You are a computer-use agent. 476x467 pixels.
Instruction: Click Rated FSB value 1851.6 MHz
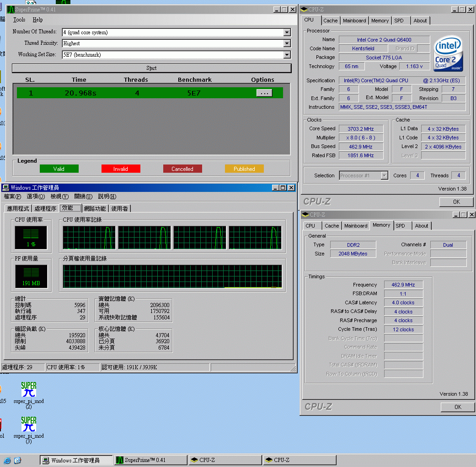pyautogui.click(x=361, y=155)
